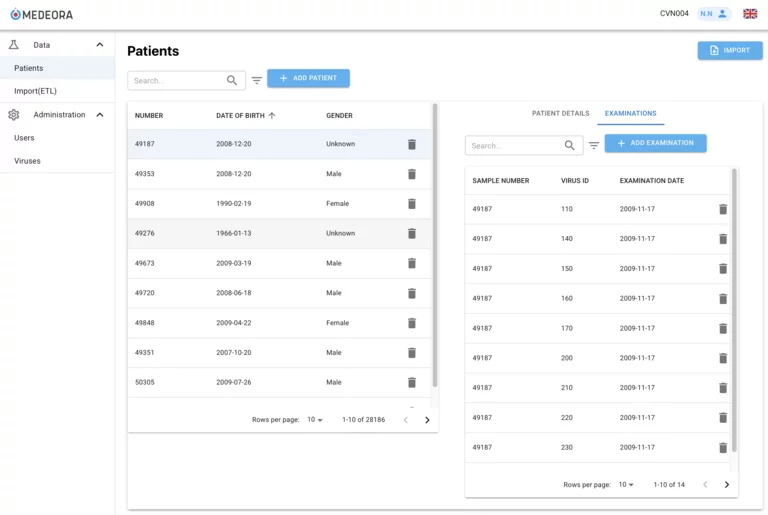Open the patients filter icon
768x515 pixels.
[x=257, y=80]
